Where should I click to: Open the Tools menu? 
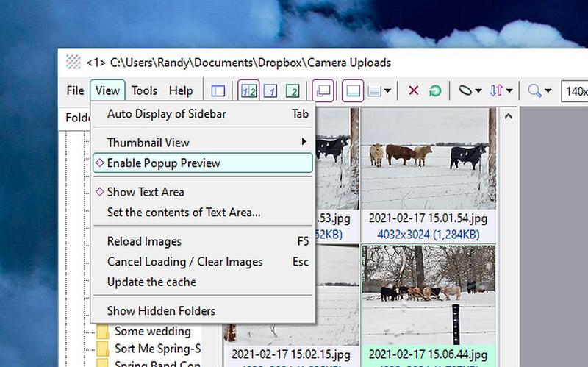[144, 90]
